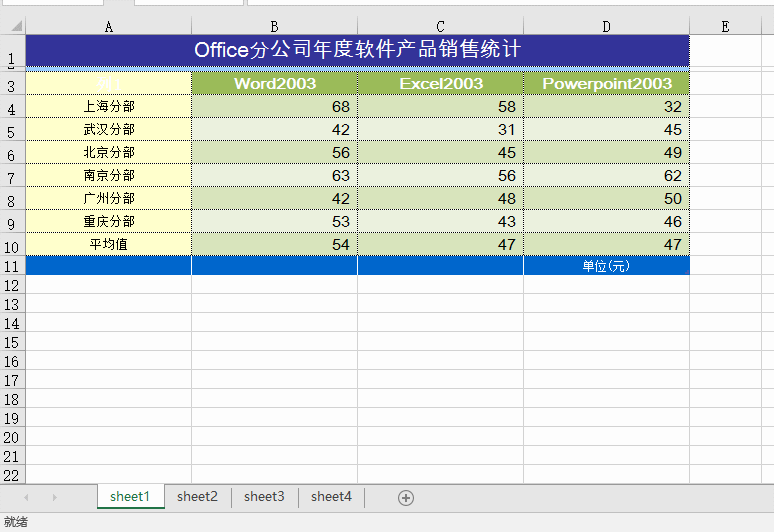
Task: Select row 15 header
Action: 12,342
